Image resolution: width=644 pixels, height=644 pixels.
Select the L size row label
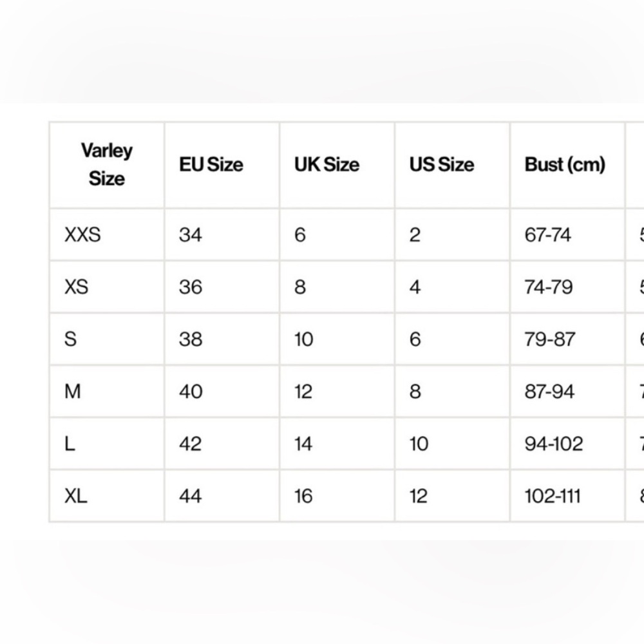70,444
